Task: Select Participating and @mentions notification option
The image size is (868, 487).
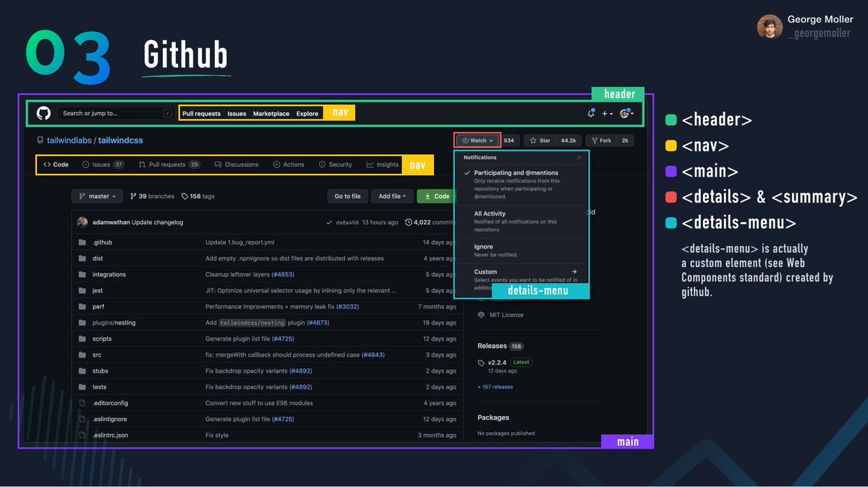Action: pyautogui.click(x=522, y=185)
